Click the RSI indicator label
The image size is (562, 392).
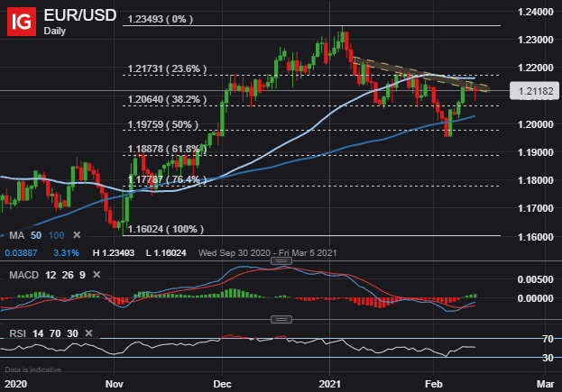tap(17, 333)
